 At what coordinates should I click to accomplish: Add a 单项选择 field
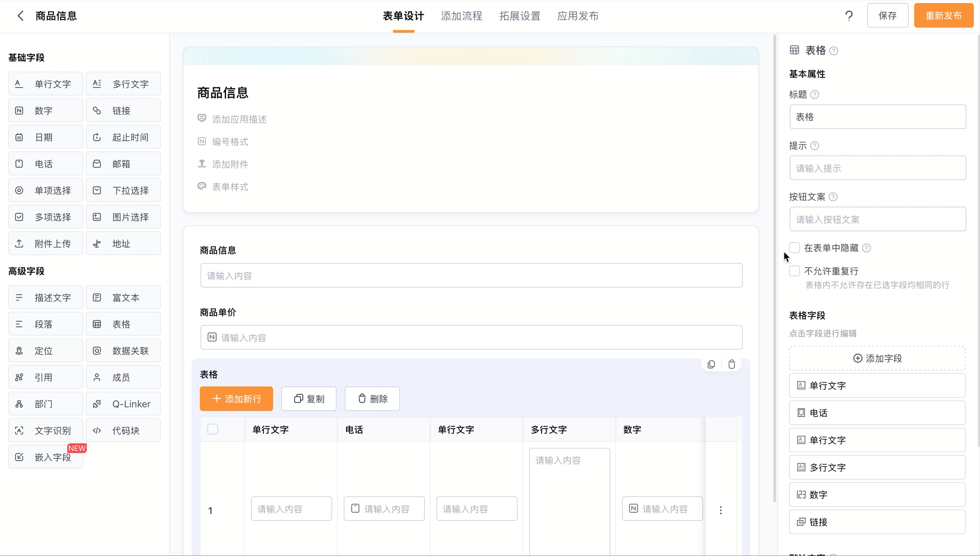point(45,190)
